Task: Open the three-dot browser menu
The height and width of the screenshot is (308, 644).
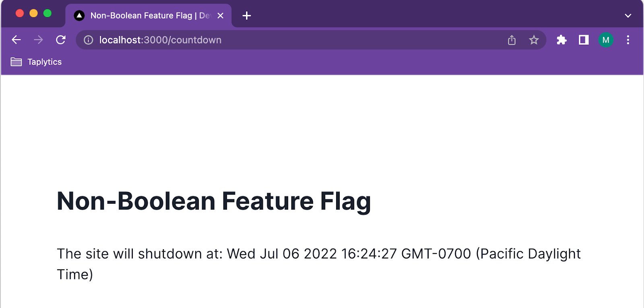Action: coord(628,40)
